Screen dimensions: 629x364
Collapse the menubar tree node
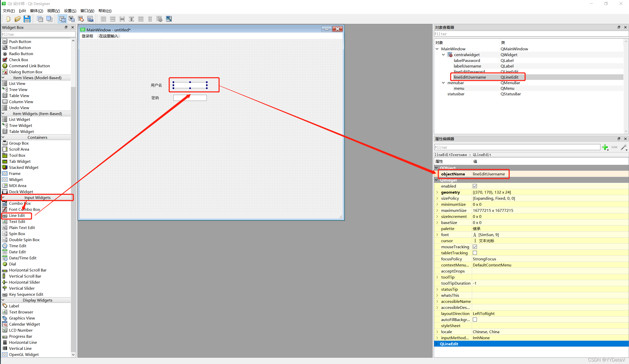[443, 83]
